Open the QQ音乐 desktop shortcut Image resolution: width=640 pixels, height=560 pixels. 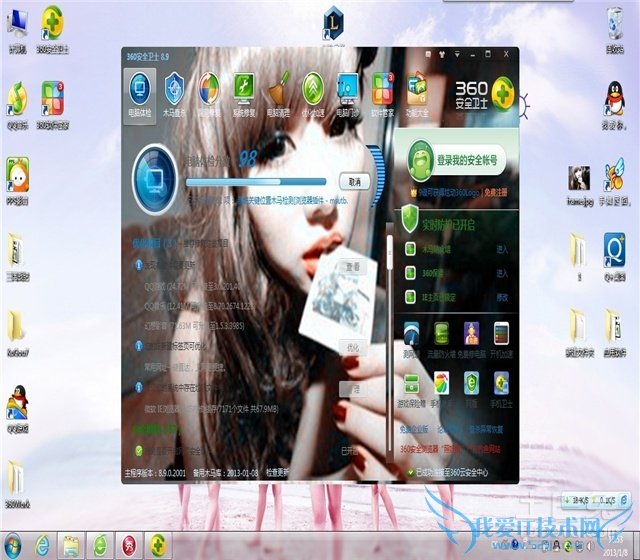[18, 106]
